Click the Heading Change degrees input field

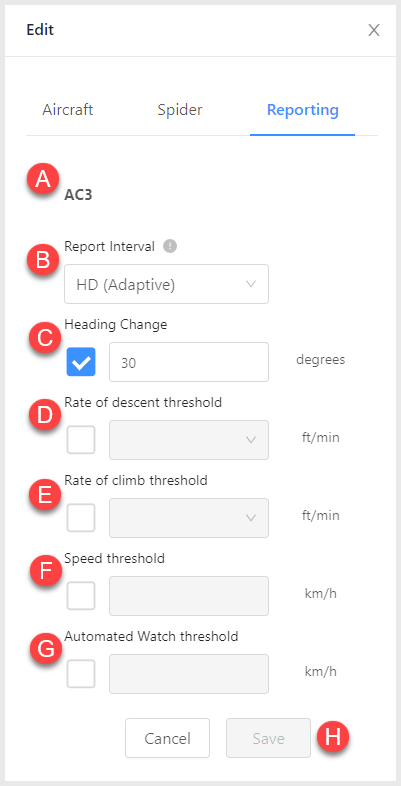pyautogui.click(x=189, y=362)
